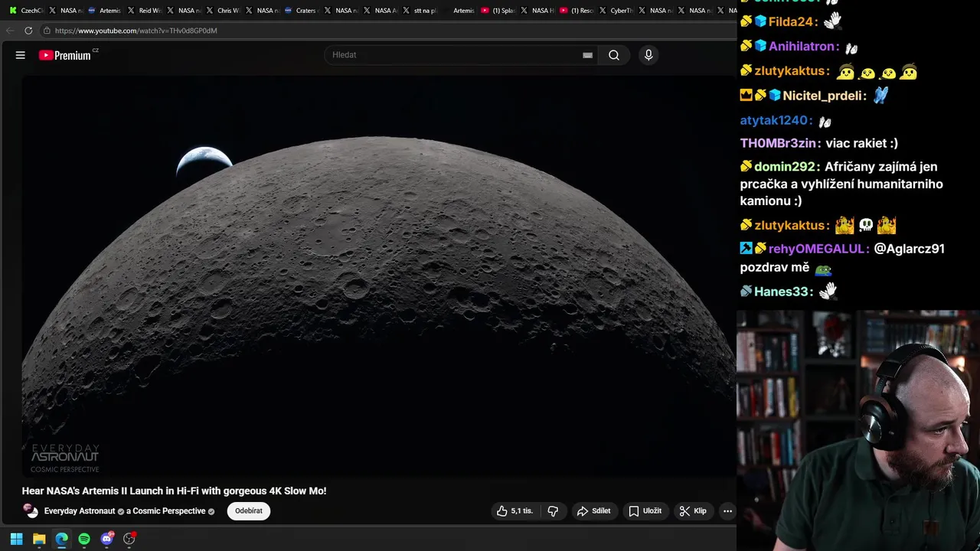
Task: Click the video title text
Action: [x=174, y=491]
